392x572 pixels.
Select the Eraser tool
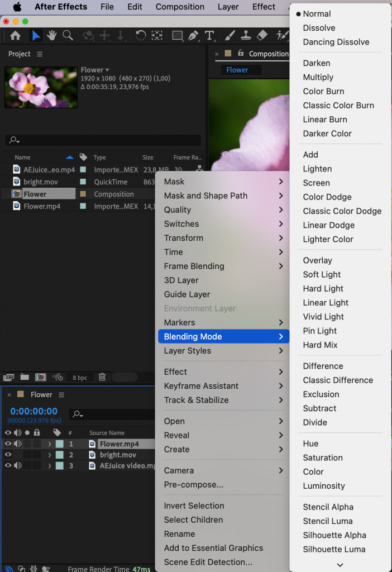click(262, 35)
